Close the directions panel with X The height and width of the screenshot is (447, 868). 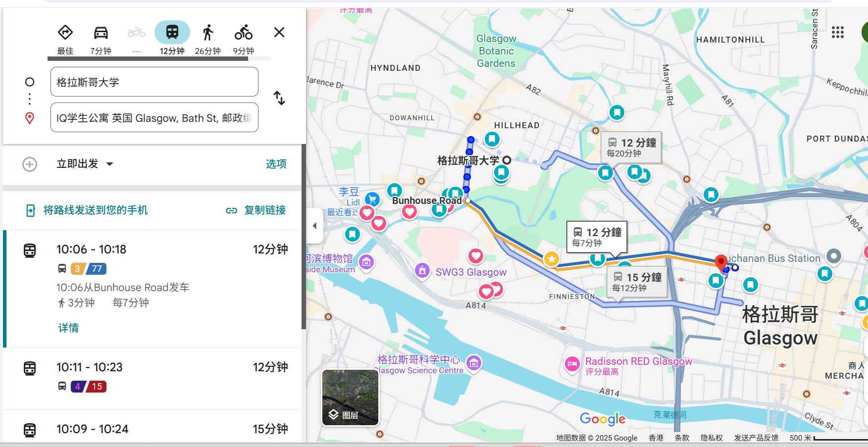coord(279,33)
